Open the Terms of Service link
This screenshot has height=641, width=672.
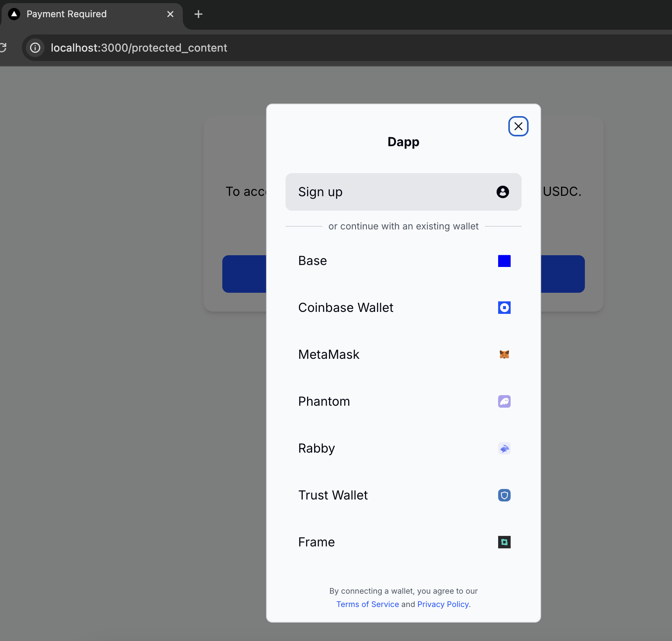pos(368,604)
